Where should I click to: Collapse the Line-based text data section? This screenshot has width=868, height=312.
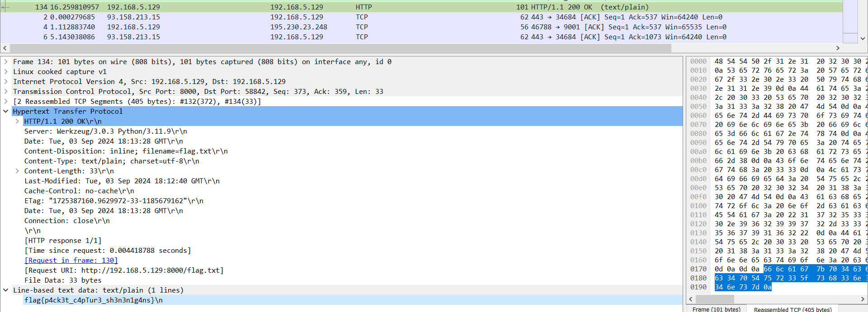(6, 290)
